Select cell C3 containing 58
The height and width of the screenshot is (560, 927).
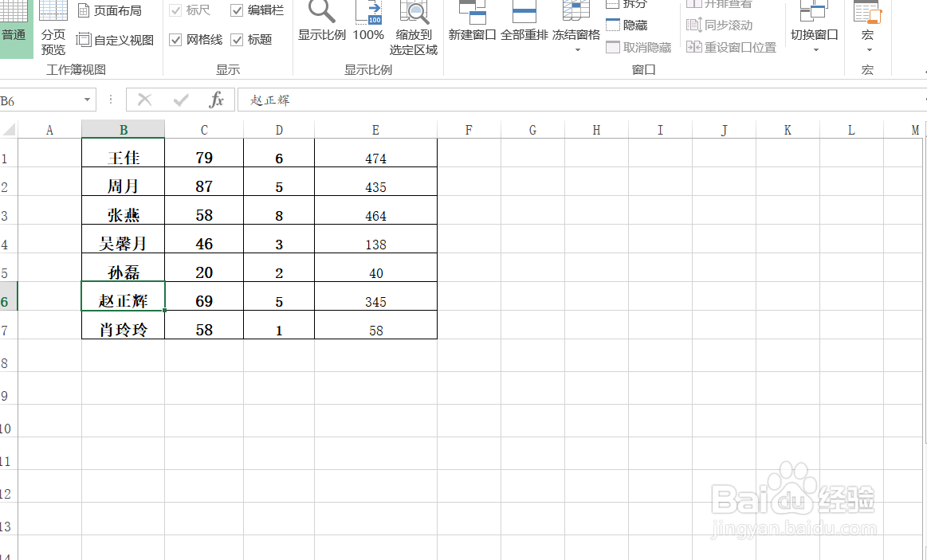pos(203,215)
